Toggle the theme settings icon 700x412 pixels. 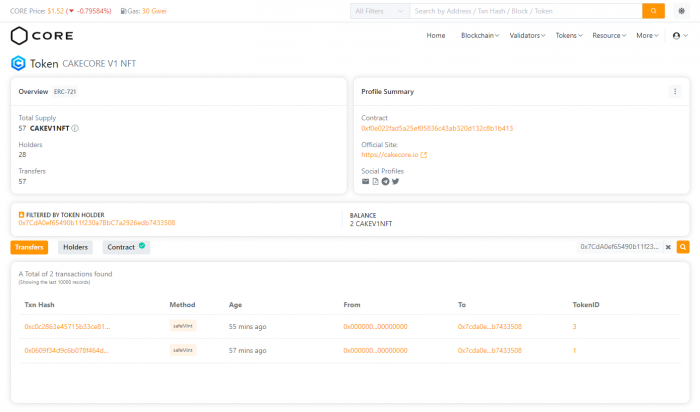(682, 11)
